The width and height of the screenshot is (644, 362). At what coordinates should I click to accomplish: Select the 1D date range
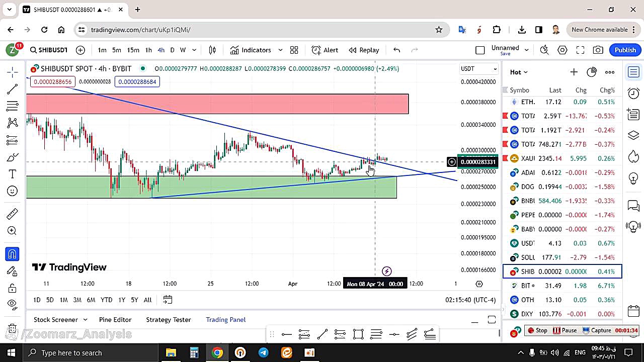point(37,300)
